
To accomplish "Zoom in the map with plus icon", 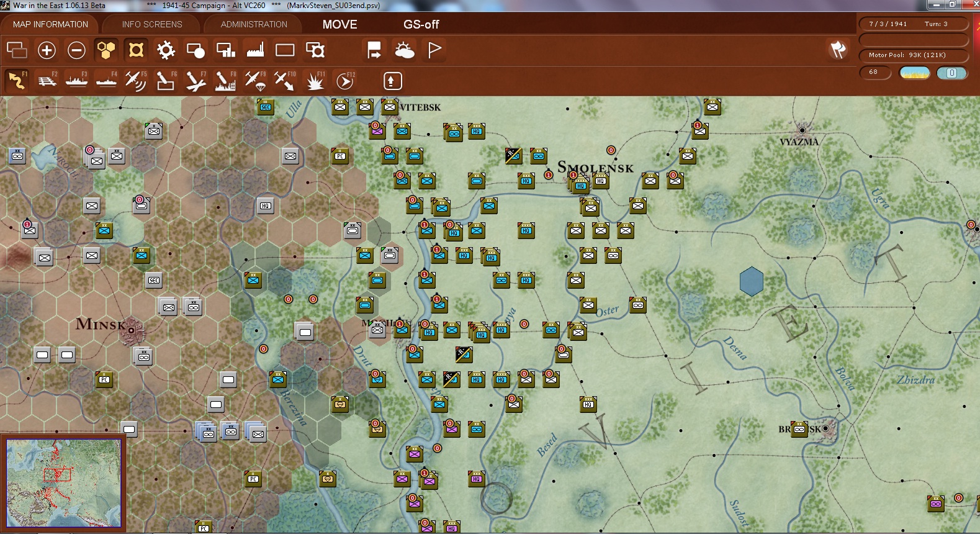I will pos(47,50).
